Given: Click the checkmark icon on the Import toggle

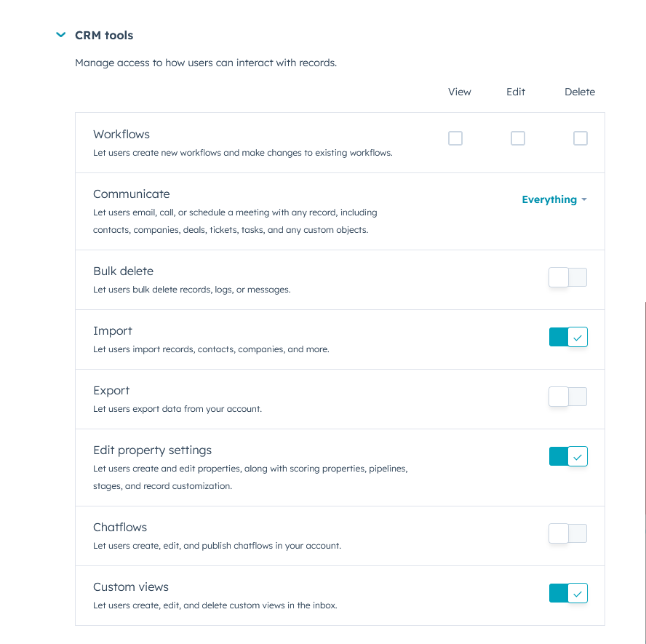Looking at the screenshot, I should click(x=578, y=337).
